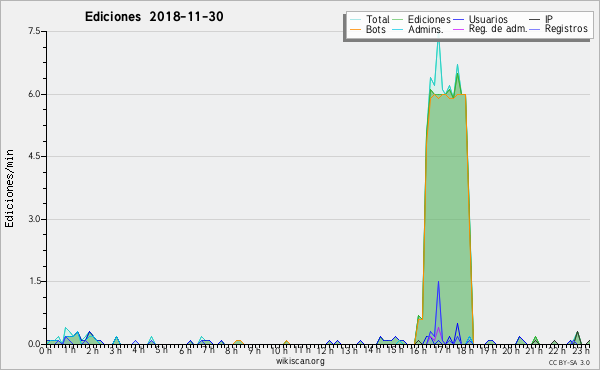This screenshot has width=600, height=370.
Task: Click the 7.5 y-axis value
Action: pyautogui.click(x=34, y=31)
